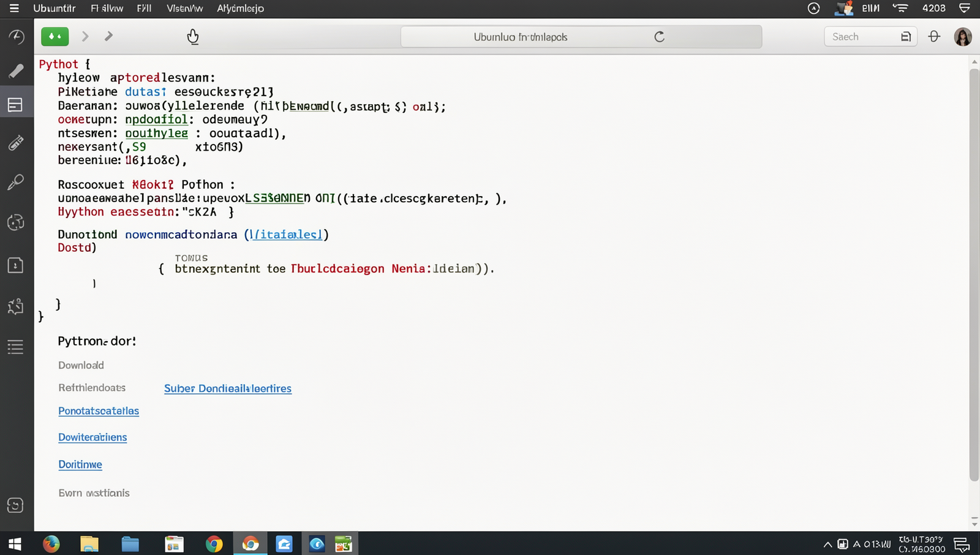Click the blue l/itaiałesl link

click(x=286, y=235)
